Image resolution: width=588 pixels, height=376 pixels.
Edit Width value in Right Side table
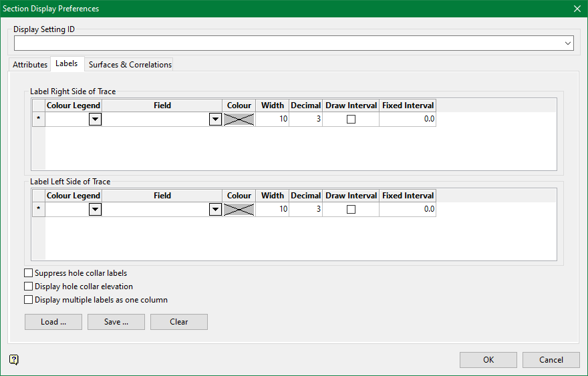[x=272, y=119]
